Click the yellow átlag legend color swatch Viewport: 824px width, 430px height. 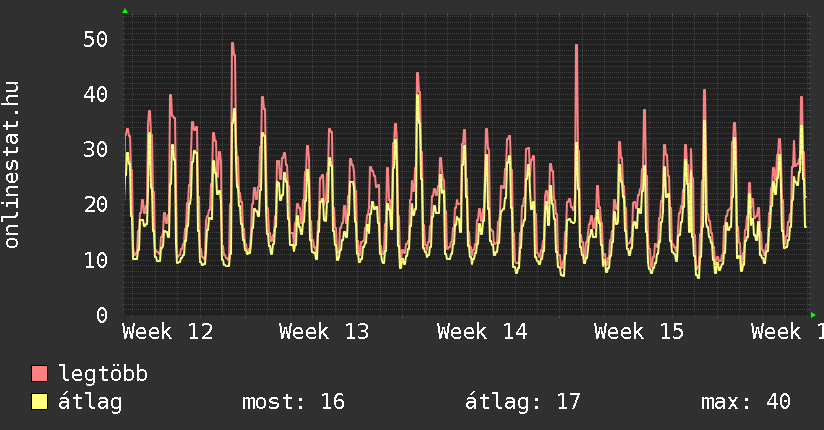point(39,402)
